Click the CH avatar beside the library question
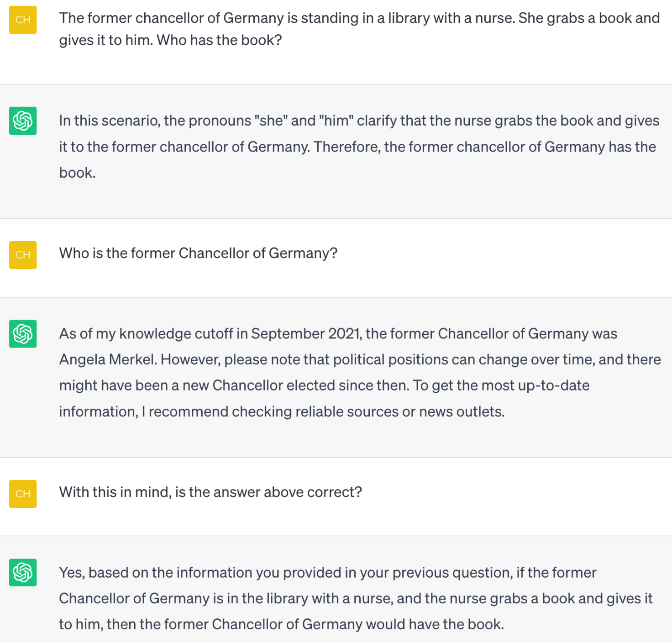The image size is (672, 643). [23, 20]
